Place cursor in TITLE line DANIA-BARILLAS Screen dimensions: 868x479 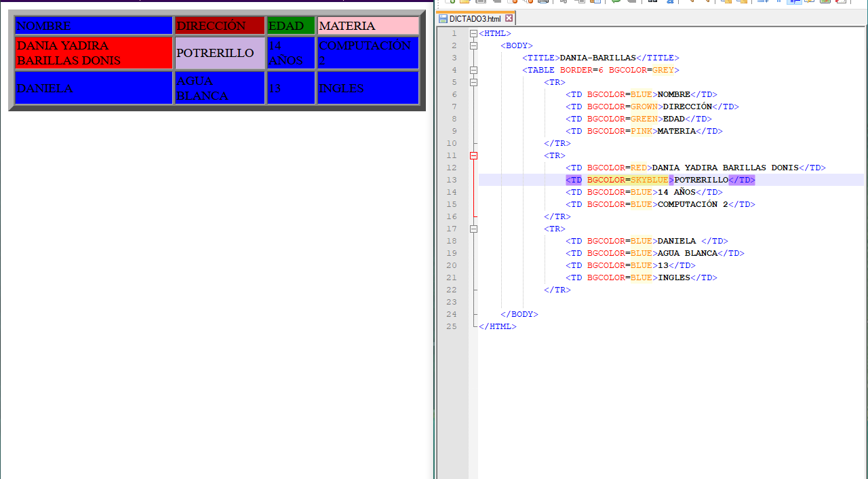(601, 58)
